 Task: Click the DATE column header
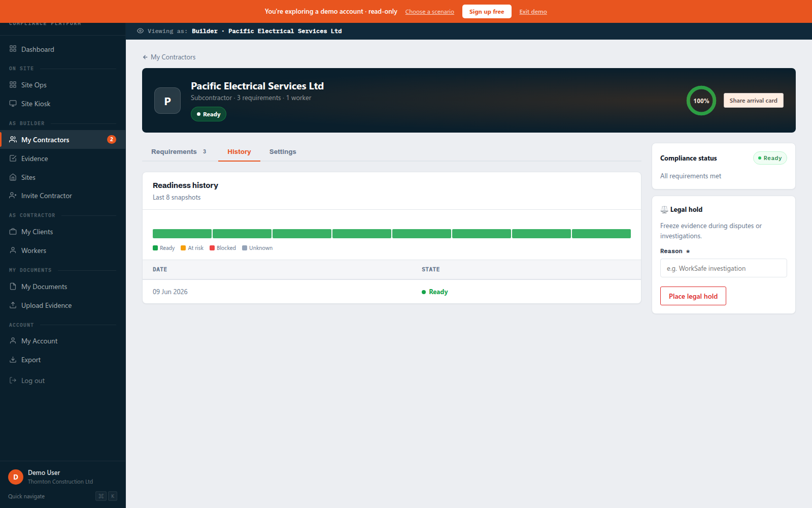click(x=160, y=269)
